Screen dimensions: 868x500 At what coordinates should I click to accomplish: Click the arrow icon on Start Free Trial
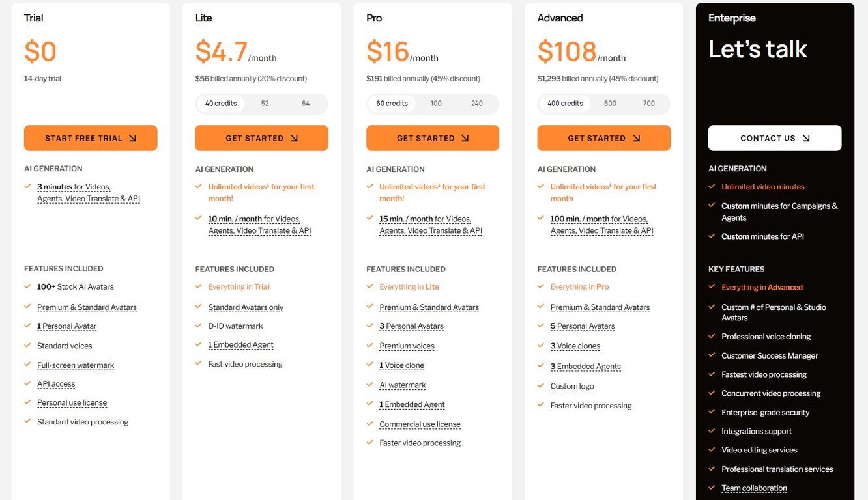[132, 138]
